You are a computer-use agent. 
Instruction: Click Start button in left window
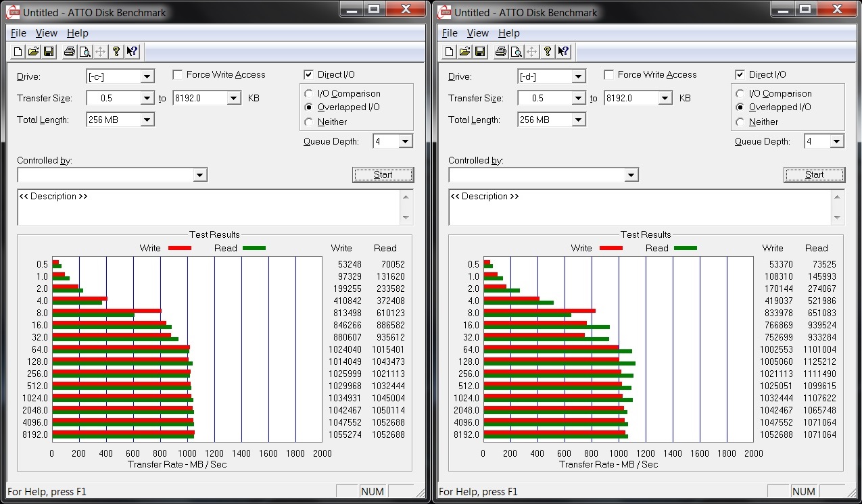(x=383, y=175)
